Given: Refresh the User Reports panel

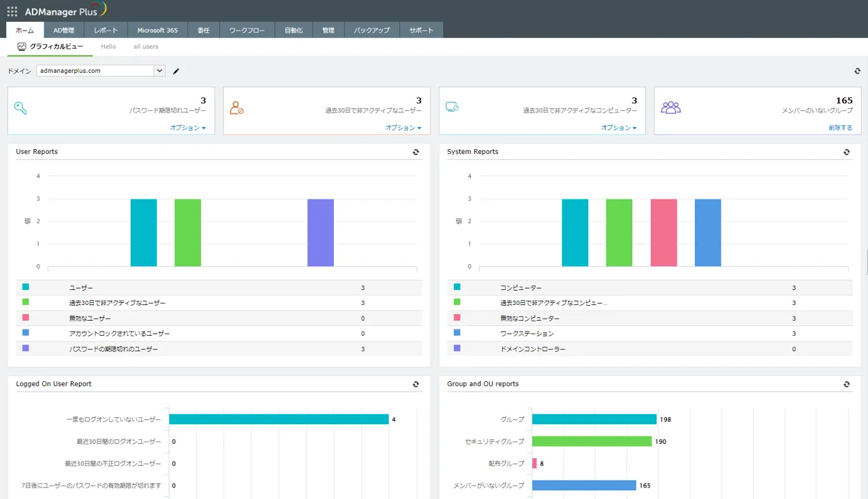Looking at the screenshot, I should [x=416, y=152].
